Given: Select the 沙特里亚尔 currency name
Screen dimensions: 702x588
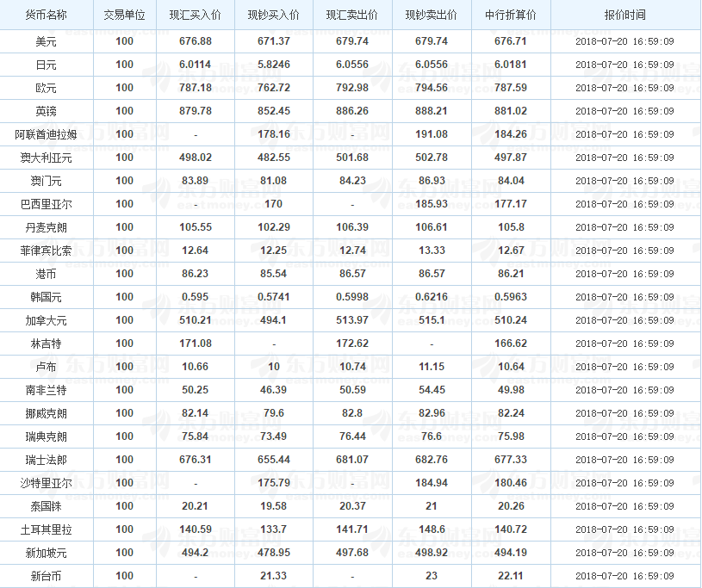Looking at the screenshot, I should [47, 484].
